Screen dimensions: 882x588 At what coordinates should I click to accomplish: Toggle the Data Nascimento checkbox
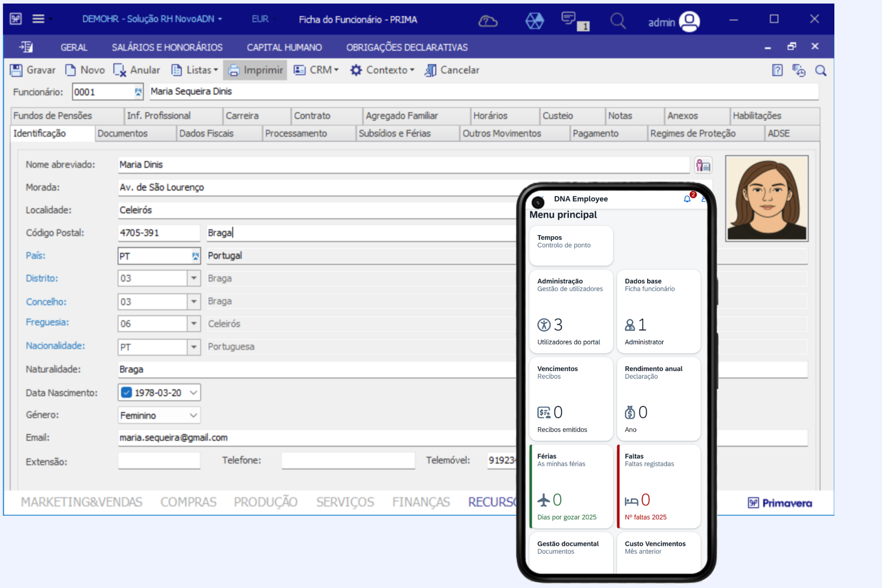tap(127, 393)
